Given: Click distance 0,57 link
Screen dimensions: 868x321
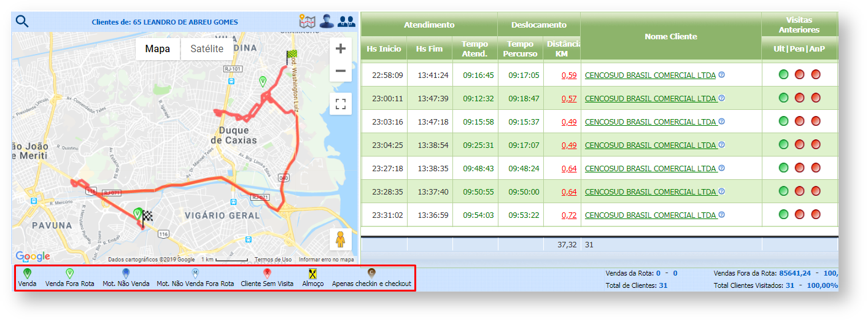Looking at the screenshot, I should coord(569,99).
